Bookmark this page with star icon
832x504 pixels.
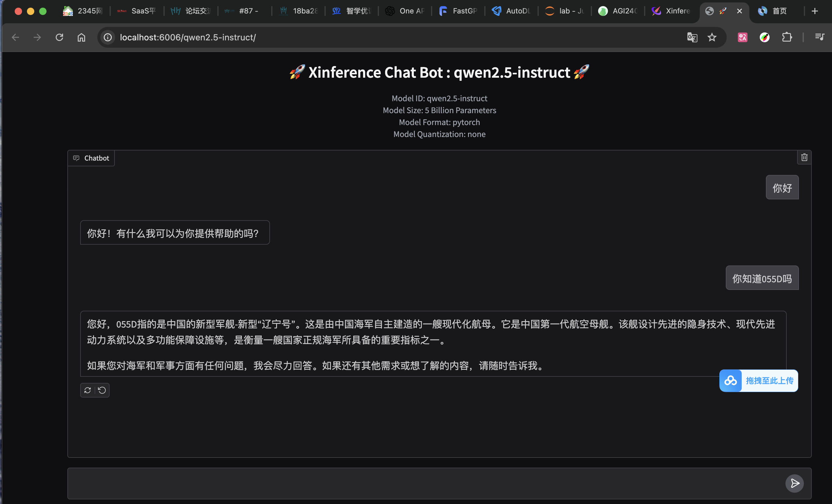(x=712, y=37)
